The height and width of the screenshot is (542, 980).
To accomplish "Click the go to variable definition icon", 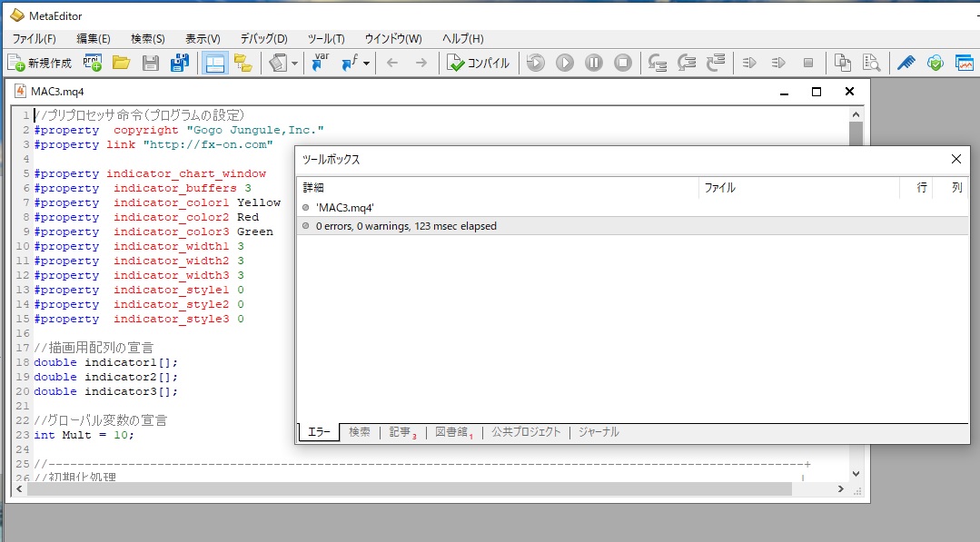I will (x=320, y=63).
